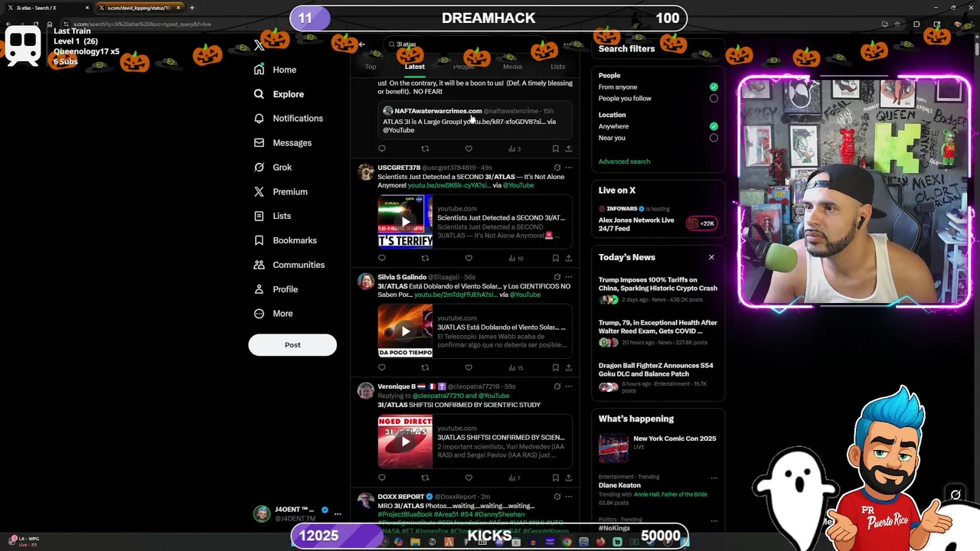Screen dimensions: 980x551
Task: Switch to the Latest search tab
Action: [x=414, y=67]
